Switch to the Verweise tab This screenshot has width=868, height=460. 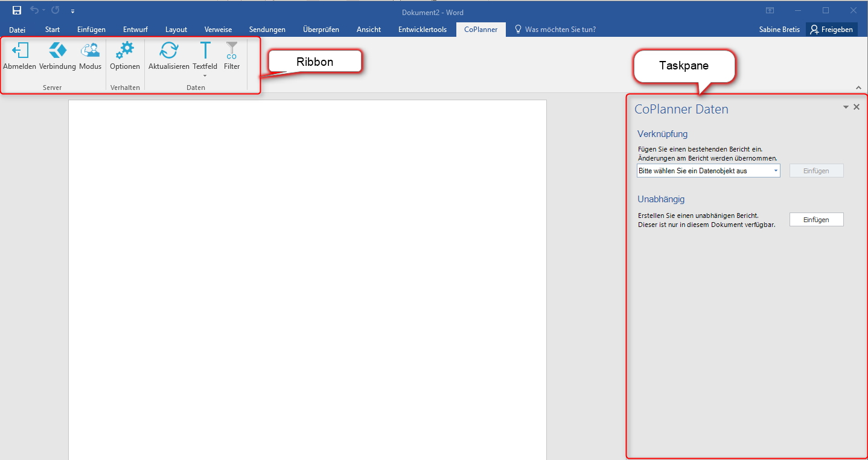tap(219, 29)
